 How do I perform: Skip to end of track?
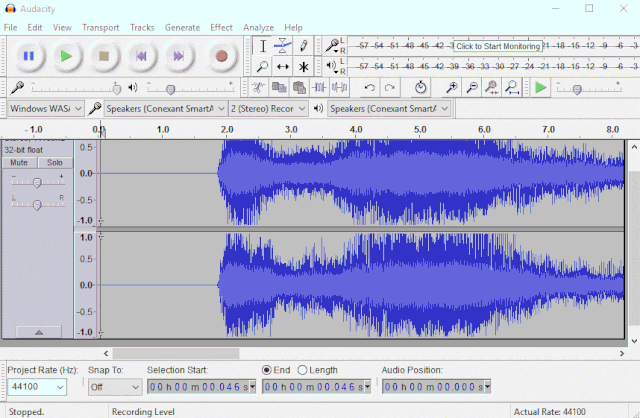178,56
